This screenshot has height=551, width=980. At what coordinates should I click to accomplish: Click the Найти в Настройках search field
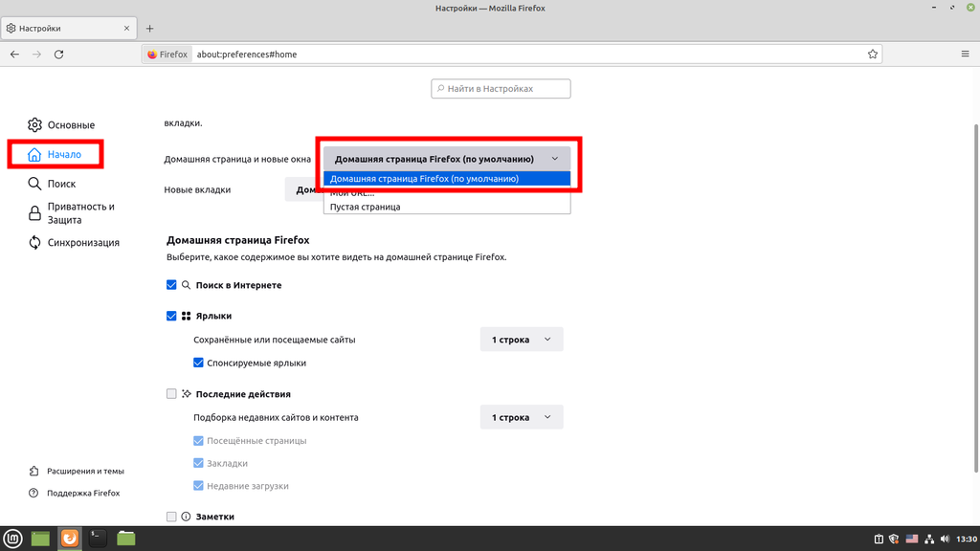(501, 89)
